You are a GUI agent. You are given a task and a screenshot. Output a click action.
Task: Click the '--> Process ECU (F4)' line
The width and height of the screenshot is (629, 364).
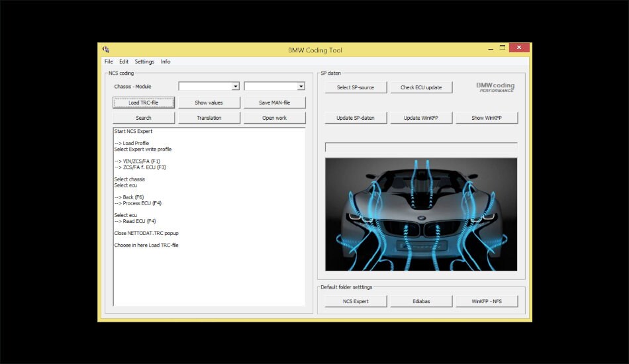coord(138,203)
